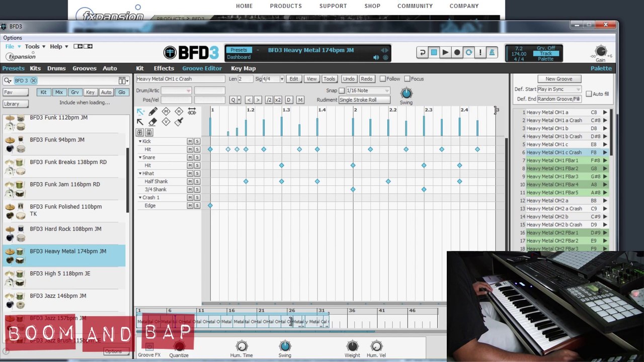Open the Fav filter dropdown

[16, 92]
